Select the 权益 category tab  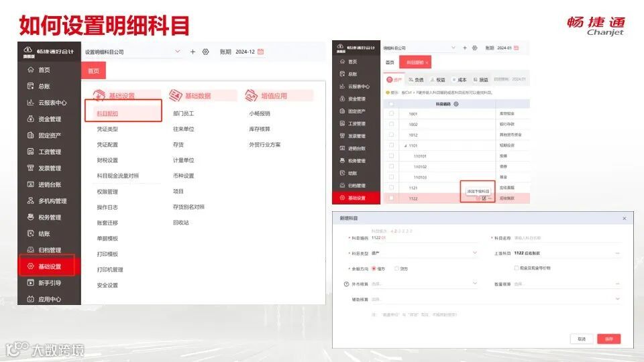pos(438,80)
